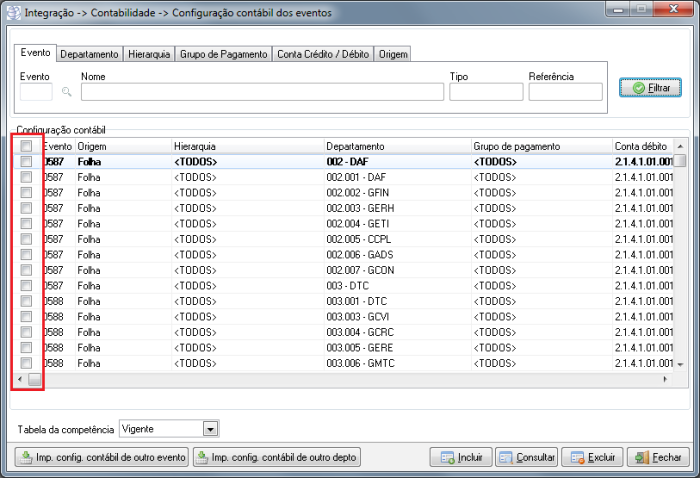Import config. contábil de outro evento

pyautogui.click(x=102, y=458)
